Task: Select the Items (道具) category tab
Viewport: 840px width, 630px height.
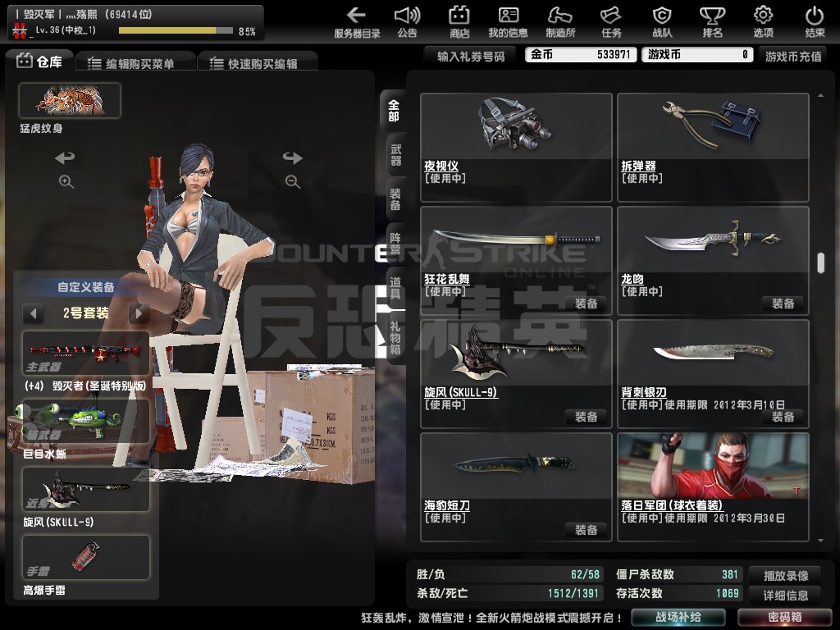Action: click(x=395, y=286)
